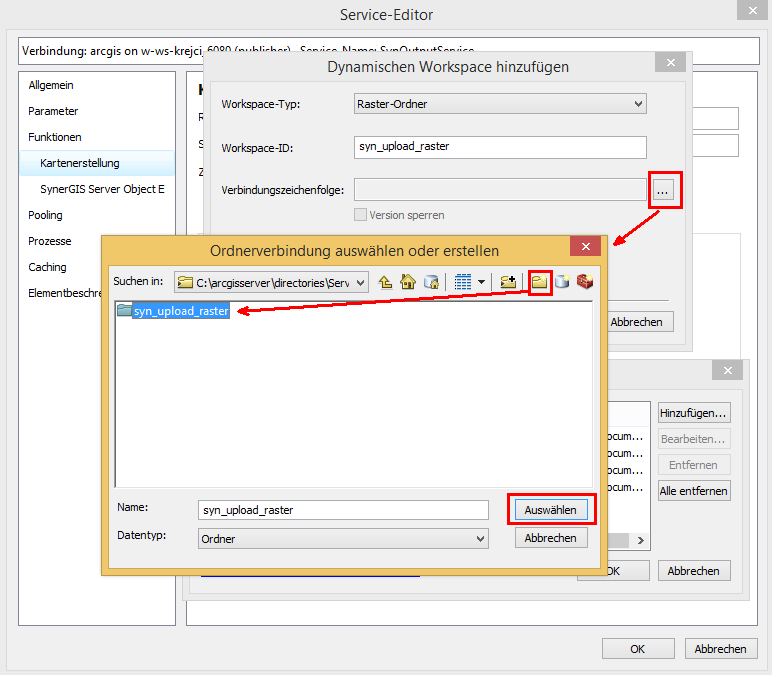Open the Datentyp Ordner dropdown
The image size is (772, 675).
341,538
